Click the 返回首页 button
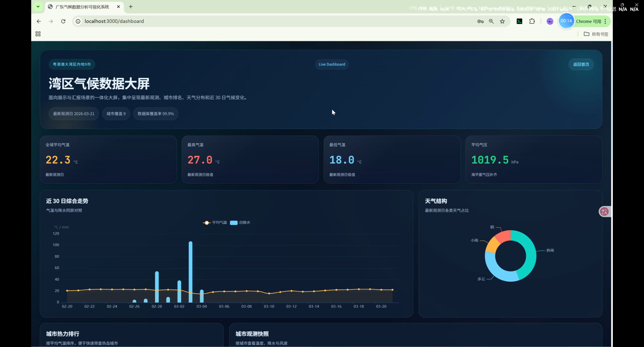644x347 pixels. (x=581, y=64)
